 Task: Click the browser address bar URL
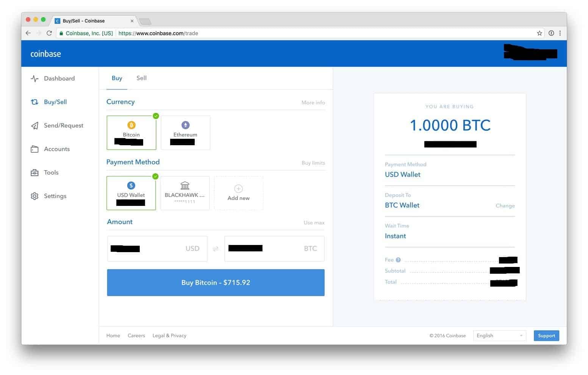(158, 33)
